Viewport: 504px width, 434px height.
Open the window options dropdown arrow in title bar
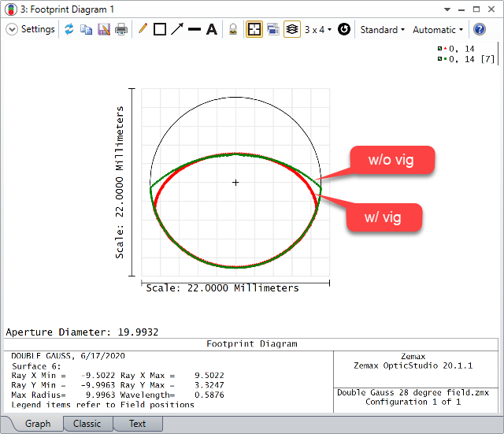(x=447, y=9)
